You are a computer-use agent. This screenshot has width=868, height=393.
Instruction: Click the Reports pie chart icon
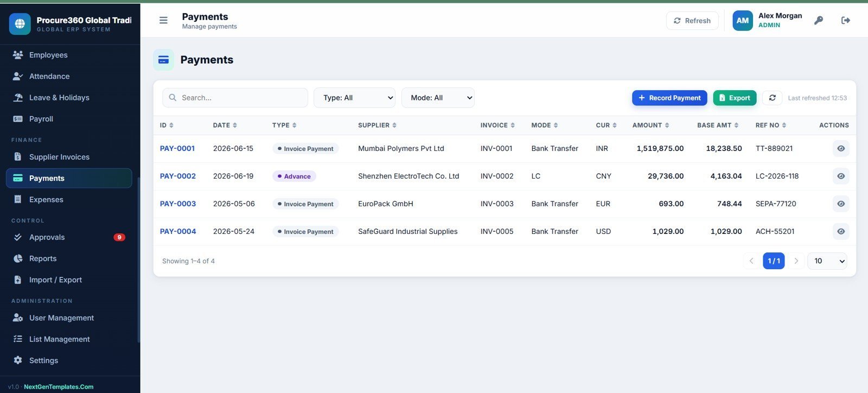point(18,258)
